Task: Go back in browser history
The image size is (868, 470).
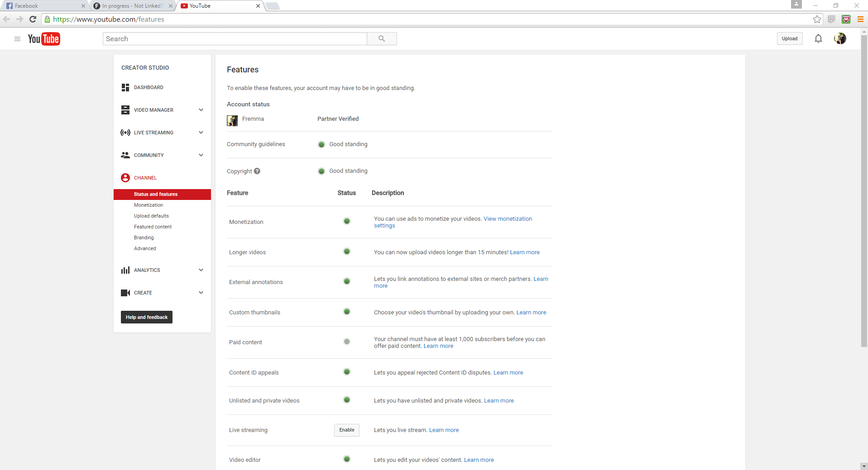Action: pyautogui.click(x=7, y=19)
